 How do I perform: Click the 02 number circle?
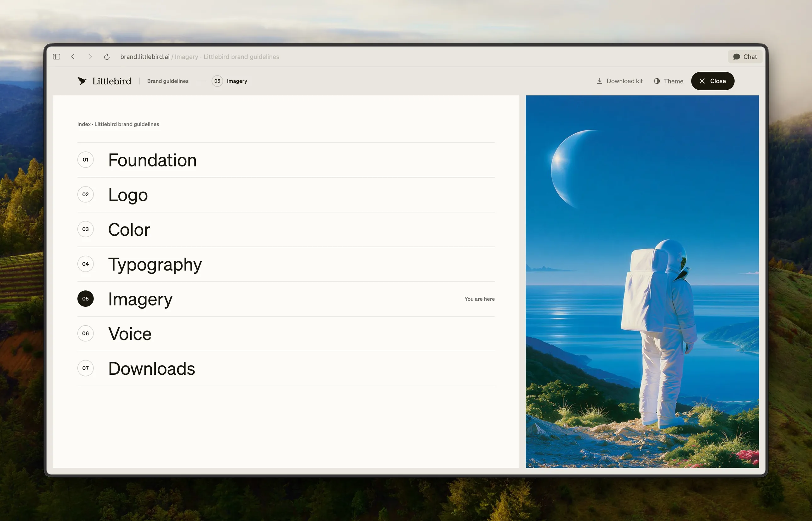86,194
